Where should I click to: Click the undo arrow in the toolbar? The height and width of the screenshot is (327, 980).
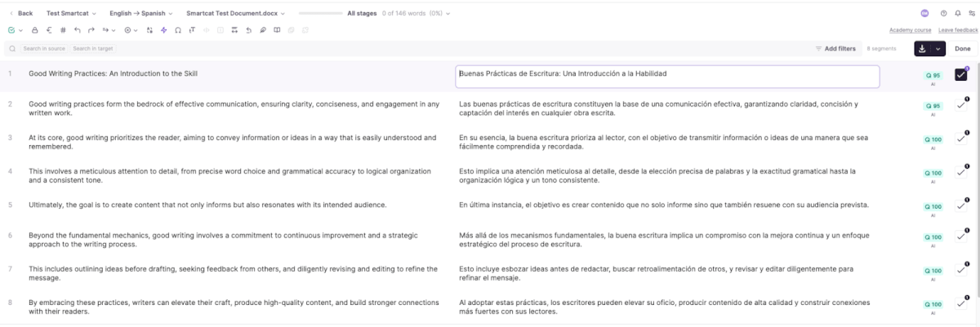click(78, 30)
